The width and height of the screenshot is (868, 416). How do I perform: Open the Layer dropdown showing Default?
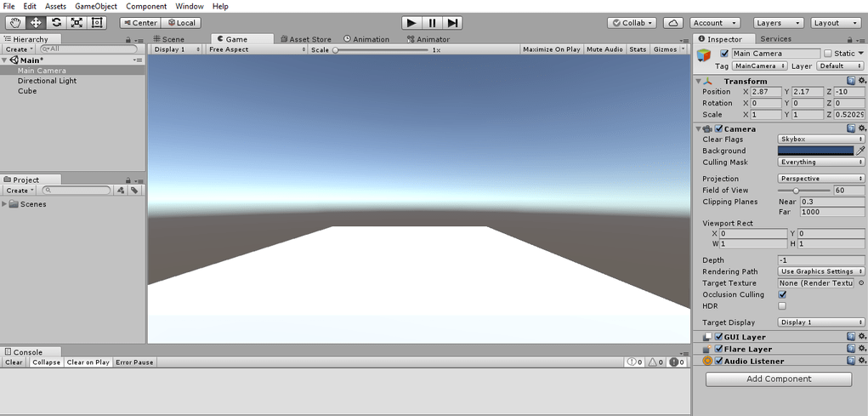[840, 66]
